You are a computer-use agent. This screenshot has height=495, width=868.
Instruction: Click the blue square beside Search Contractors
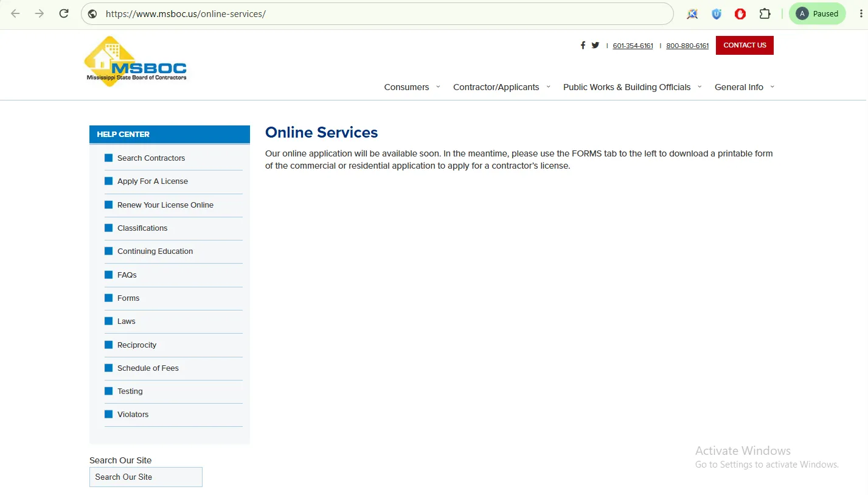pos(109,158)
